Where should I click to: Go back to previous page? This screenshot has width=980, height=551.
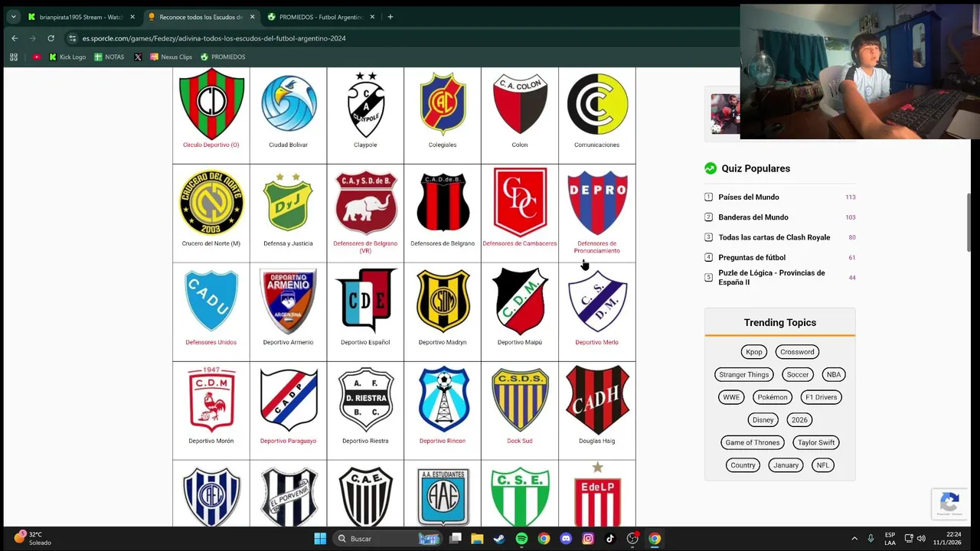15,38
